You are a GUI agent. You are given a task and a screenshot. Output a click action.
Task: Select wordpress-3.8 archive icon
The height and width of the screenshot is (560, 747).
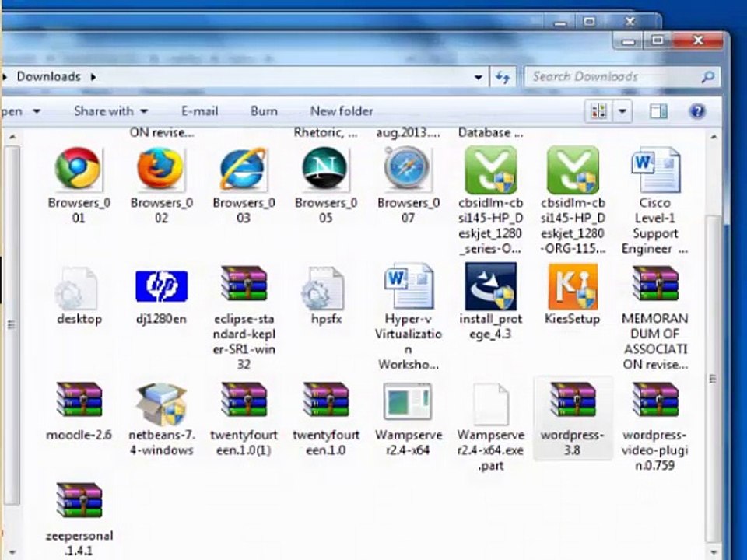[573, 400]
